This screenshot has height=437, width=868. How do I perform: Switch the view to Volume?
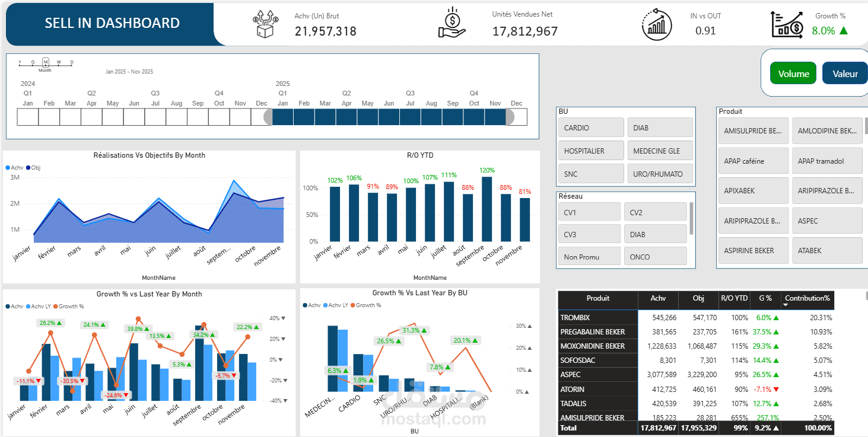(793, 74)
